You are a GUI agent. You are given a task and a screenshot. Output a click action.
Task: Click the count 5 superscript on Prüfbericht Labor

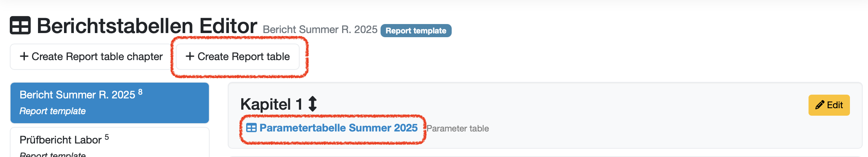pyautogui.click(x=107, y=137)
